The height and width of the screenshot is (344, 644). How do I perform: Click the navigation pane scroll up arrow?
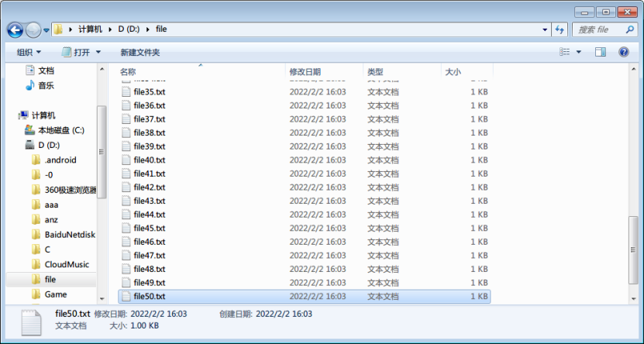click(102, 70)
